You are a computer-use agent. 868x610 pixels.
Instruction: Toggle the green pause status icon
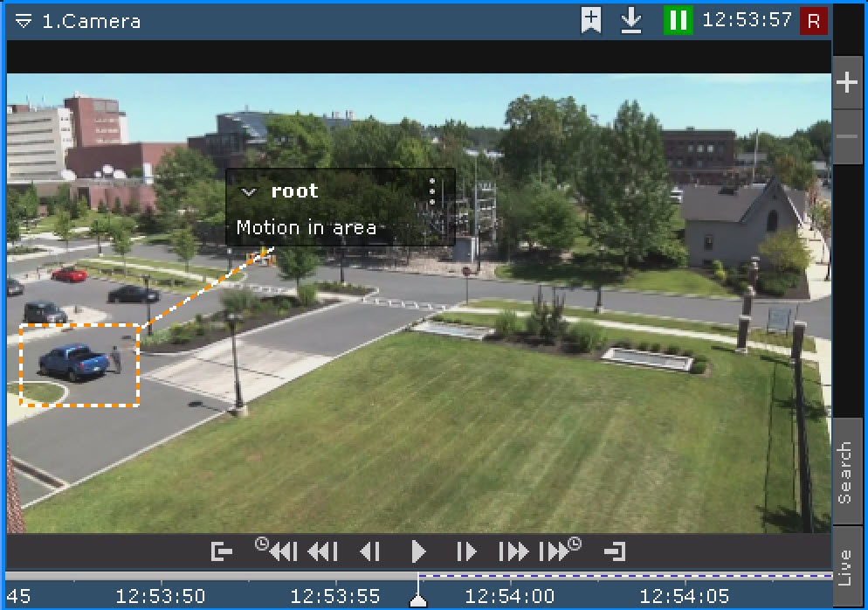(679, 20)
